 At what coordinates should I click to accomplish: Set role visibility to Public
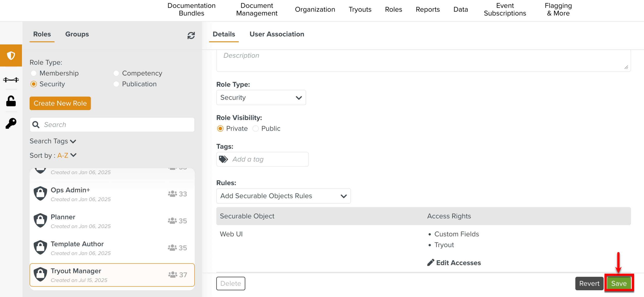point(256,128)
